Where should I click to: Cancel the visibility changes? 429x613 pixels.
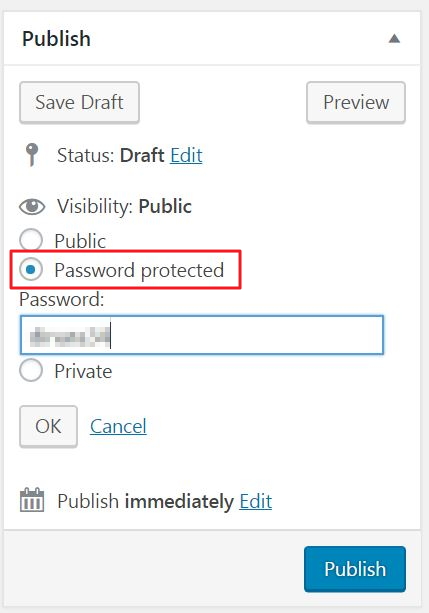[x=118, y=426]
